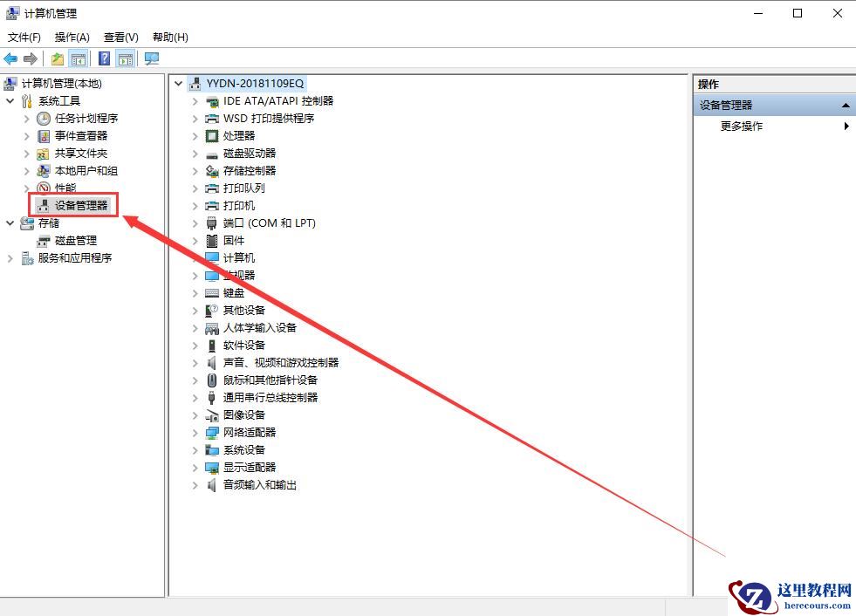This screenshot has width=856, height=616.
Task: Click the 人体学输入设备 icon
Action: [212, 328]
